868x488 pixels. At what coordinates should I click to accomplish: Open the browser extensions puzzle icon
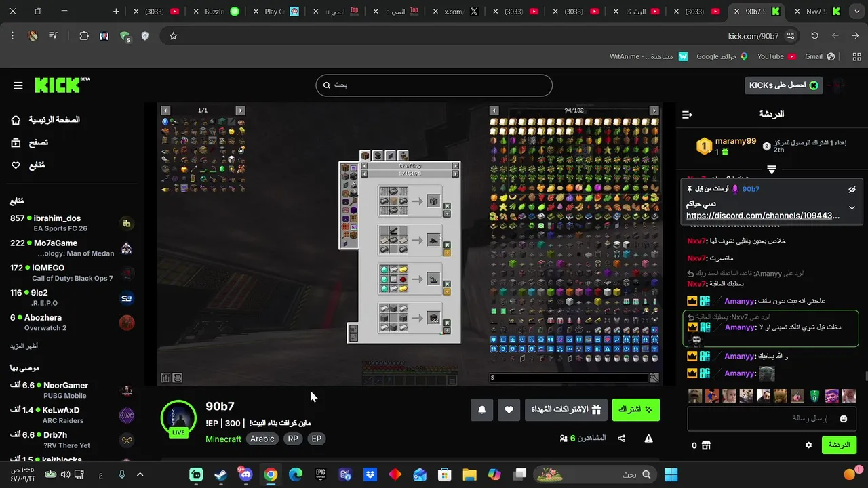84,36
